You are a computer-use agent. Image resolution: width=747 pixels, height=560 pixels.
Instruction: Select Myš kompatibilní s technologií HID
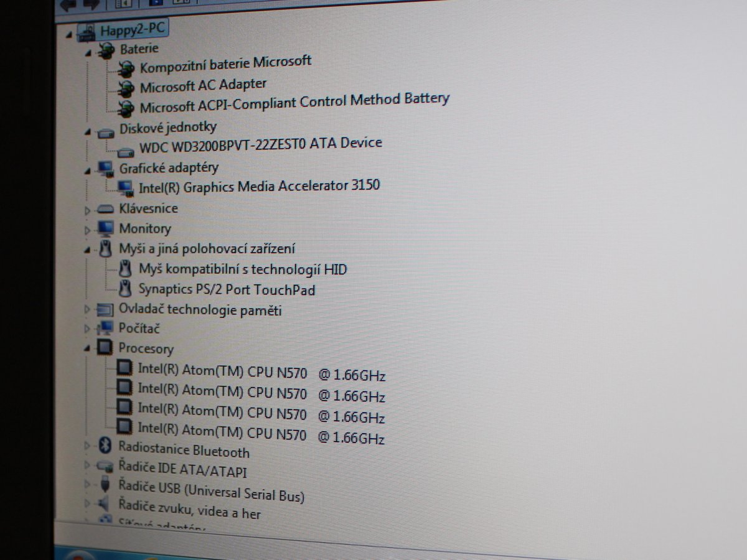click(x=243, y=269)
